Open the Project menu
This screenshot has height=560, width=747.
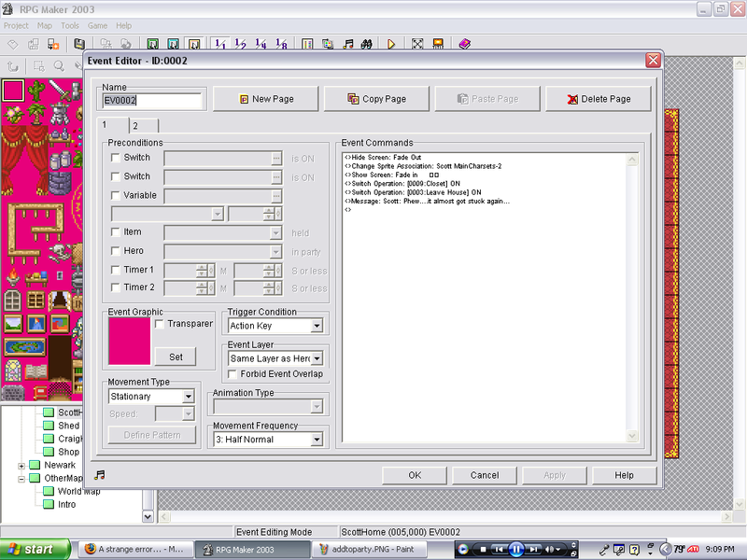click(x=16, y=26)
